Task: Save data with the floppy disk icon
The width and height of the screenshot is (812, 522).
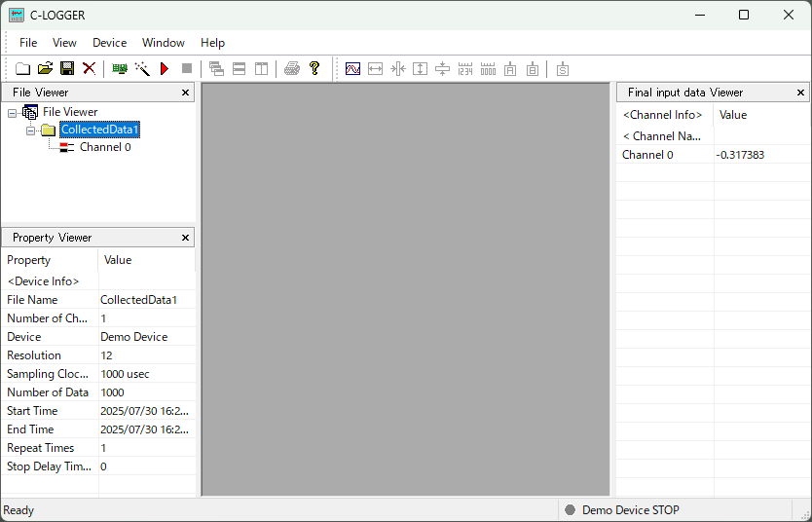Action: coord(67,68)
